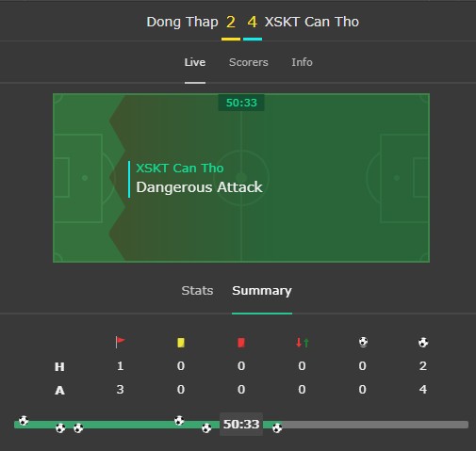Click the home score 2 in header
This screenshot has height=451, width=476.
[231, 22]
